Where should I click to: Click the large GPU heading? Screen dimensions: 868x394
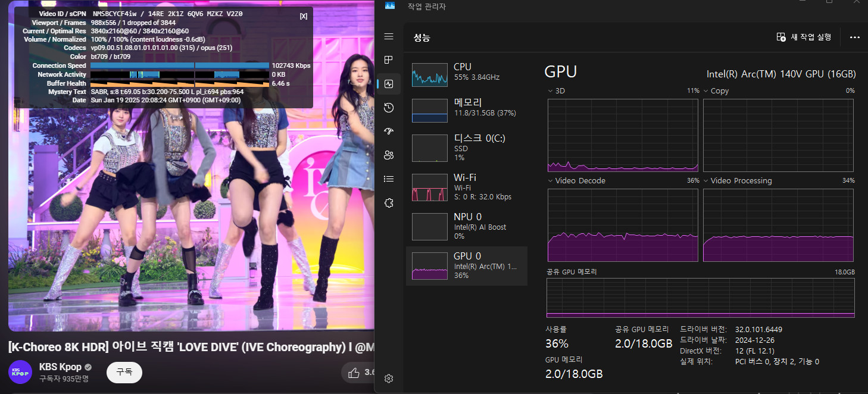tap(560, 72)
